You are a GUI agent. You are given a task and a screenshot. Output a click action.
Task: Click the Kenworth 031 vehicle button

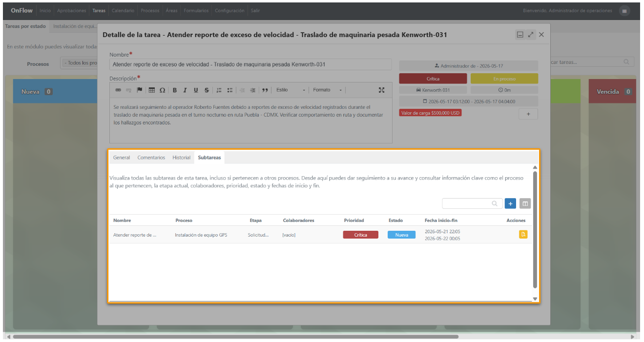[x=433, y=90]
